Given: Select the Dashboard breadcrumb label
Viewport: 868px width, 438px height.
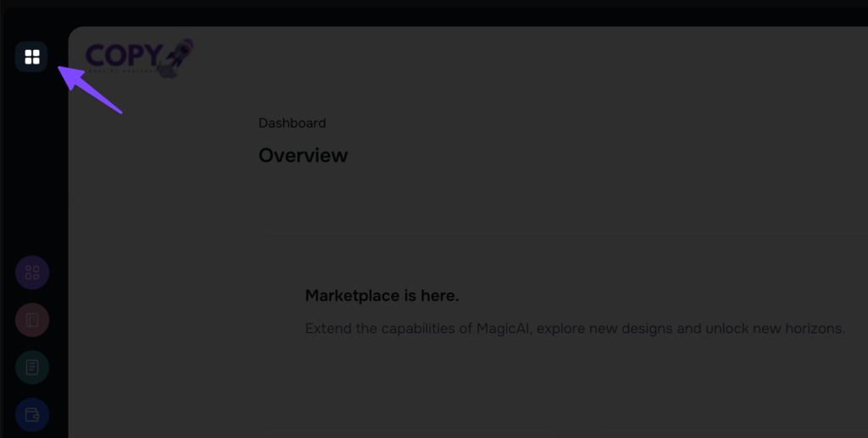Looking at the screenshot, I should [x=292, y=123].
